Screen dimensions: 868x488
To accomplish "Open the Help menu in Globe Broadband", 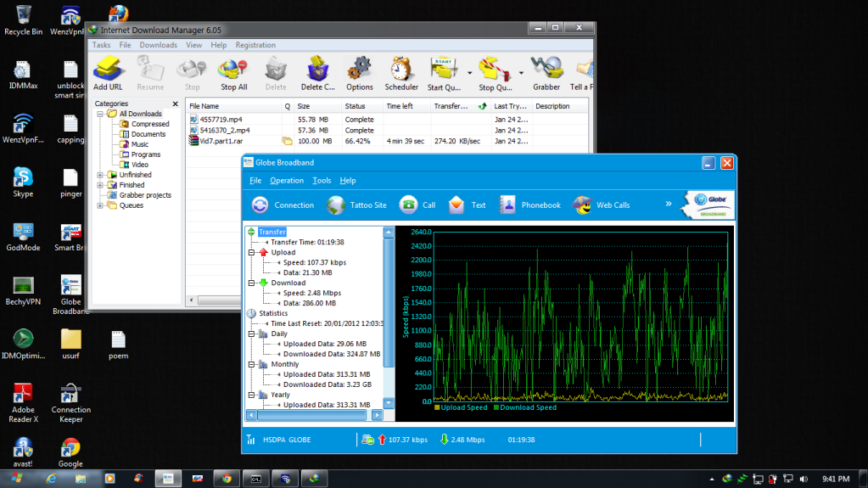I will 348,181.
